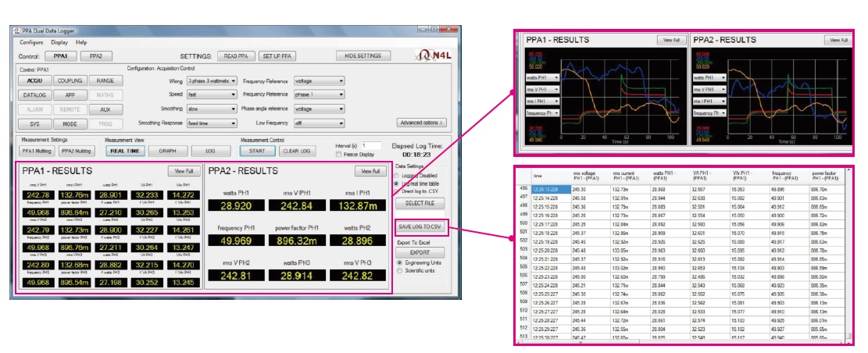Image resolution: width=868 pixels, height=353 pixels.
Task: Enable the Freeze Display checkbox
Action: pos(338,155)
